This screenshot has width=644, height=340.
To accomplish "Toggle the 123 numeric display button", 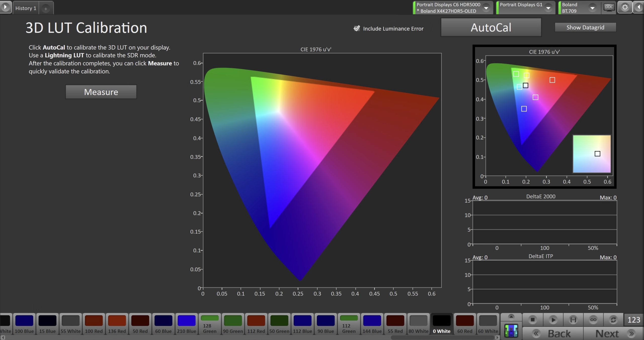I will 634,320.
